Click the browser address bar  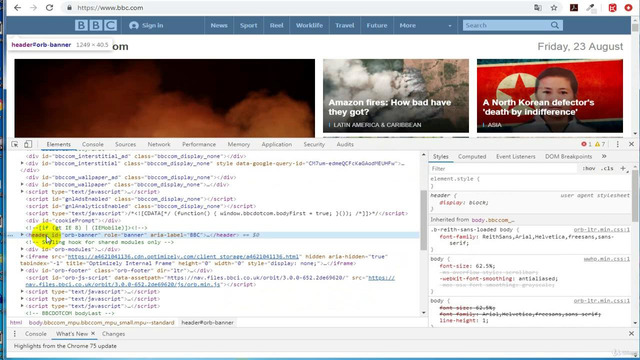point(297,8)
